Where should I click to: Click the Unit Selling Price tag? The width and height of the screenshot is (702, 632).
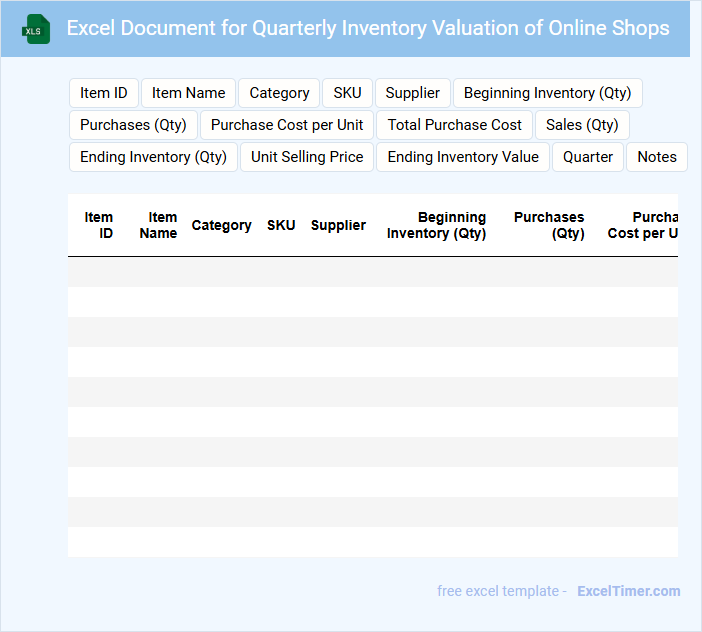point(307,157)
